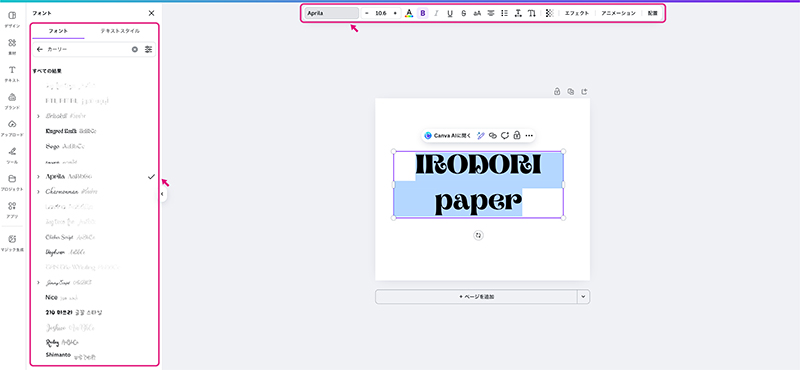Switch to the テキストスタイル tab

tap(120, 31)
